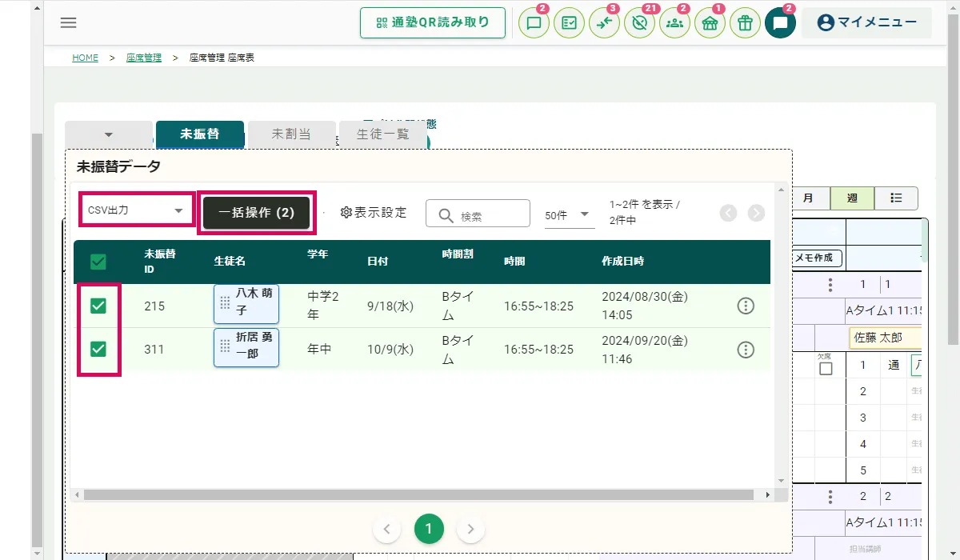This screenshot has width=960, height=560.
Task: Follow the HOME breadcrumb link
Action: 85,58
